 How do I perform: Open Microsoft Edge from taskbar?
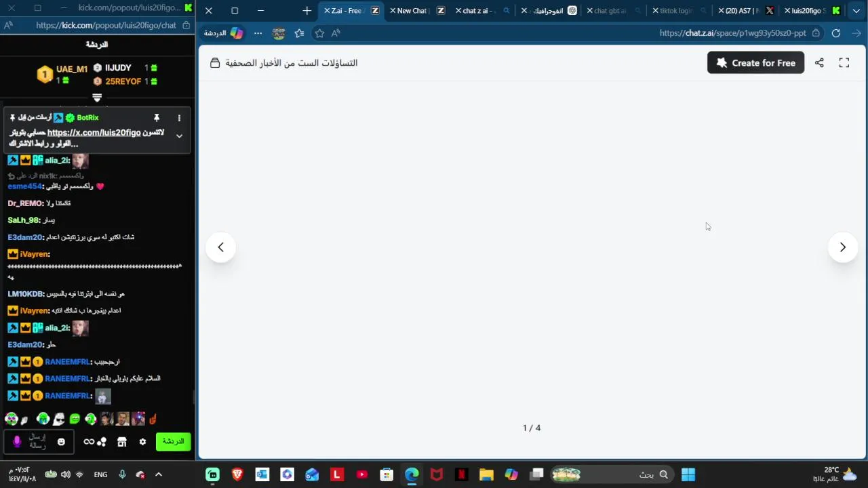412,474
